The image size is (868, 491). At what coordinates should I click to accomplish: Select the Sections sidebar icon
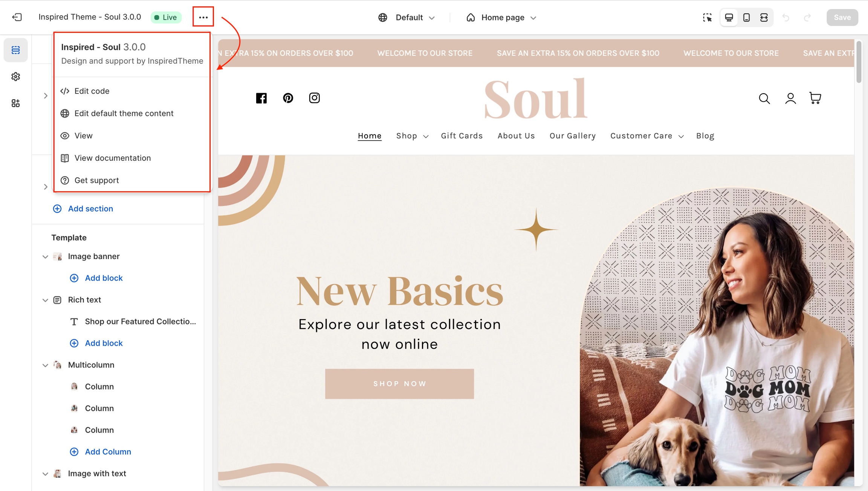click(15, 50)
